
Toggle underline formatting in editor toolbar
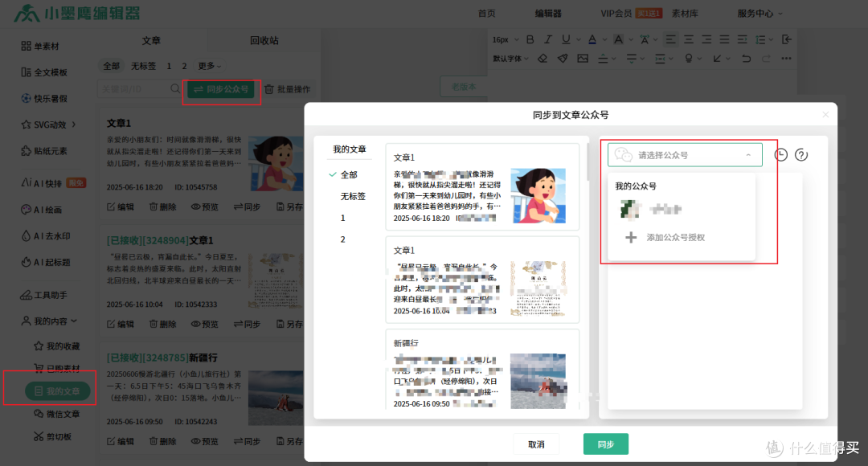click(x=566, y=39)
